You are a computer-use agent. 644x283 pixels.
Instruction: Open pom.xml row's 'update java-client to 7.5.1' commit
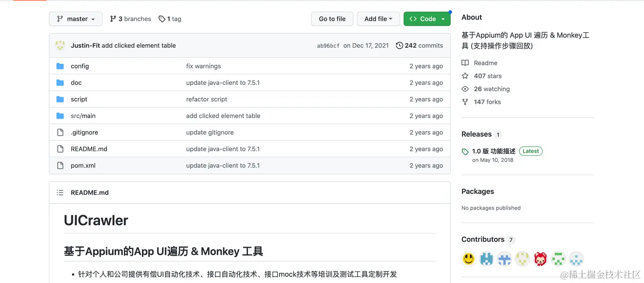[223, 165]
